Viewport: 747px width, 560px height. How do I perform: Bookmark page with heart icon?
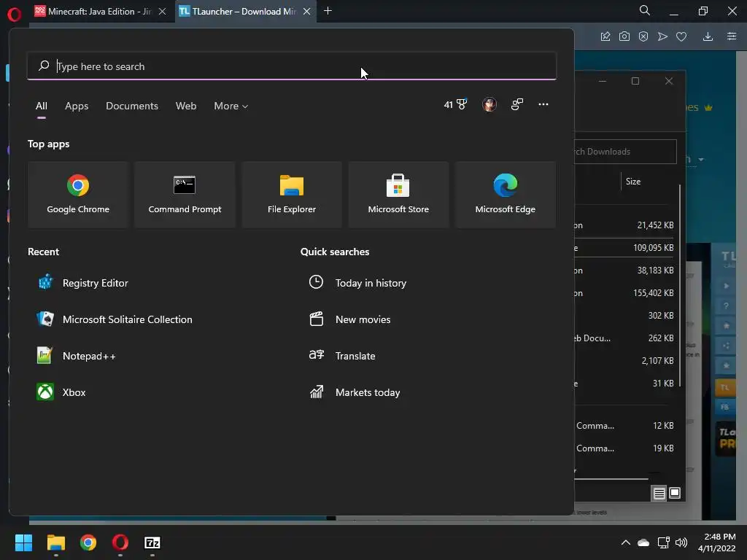681,36
